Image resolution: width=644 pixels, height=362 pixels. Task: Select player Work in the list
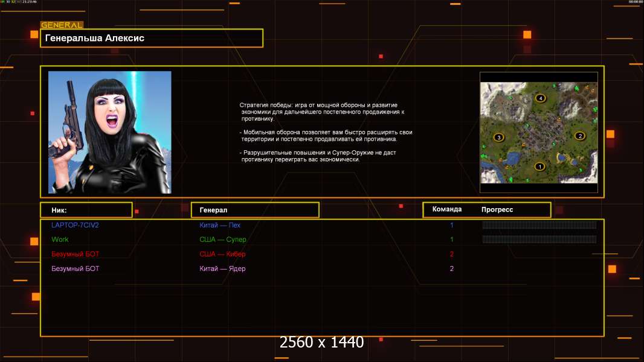(60, 240)
